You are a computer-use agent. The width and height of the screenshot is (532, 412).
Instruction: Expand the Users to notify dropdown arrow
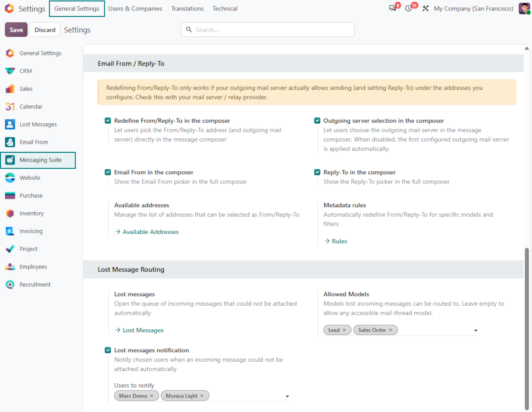pos(287,396)
